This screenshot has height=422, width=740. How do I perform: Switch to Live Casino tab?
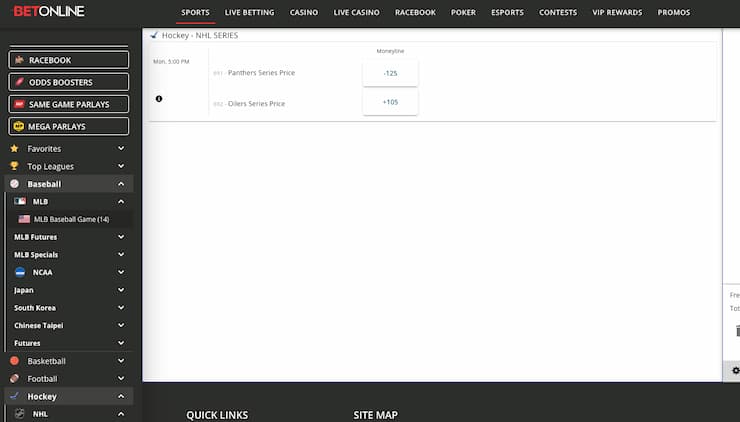[x=356, y=12]
